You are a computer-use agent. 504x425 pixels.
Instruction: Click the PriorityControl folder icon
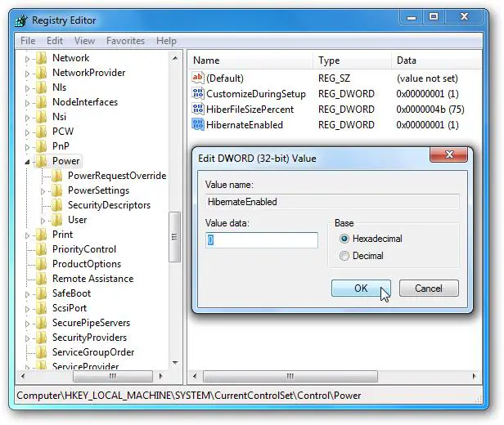coord(42,249)
